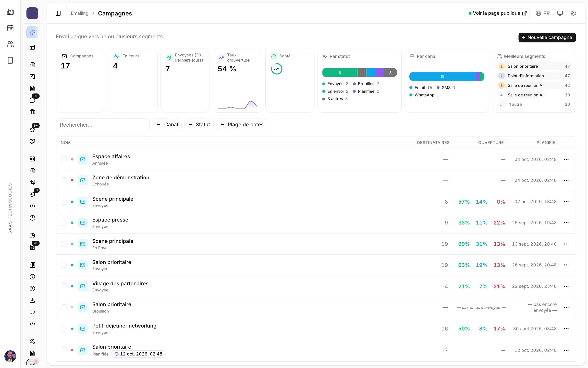Viewport: 588px width, 368px height.
Task: Open the briefcase icon in sidebar
Action: (32, 112)
